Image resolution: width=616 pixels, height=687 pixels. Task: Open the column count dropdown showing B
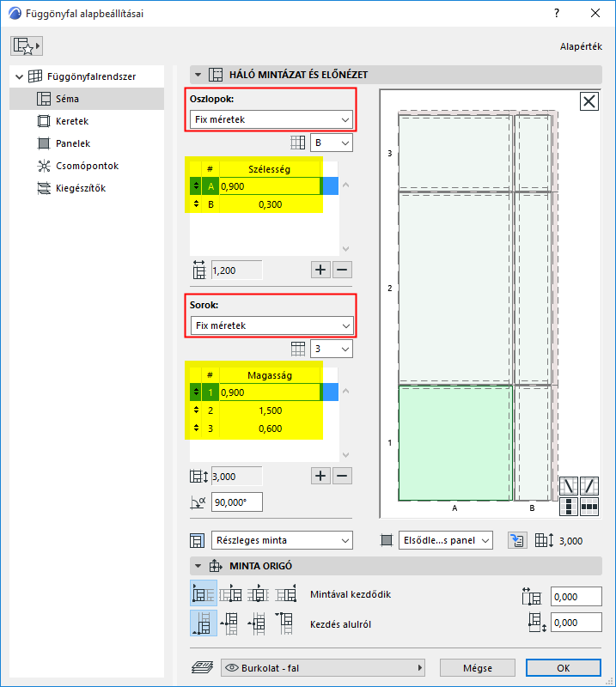[332, 143]
